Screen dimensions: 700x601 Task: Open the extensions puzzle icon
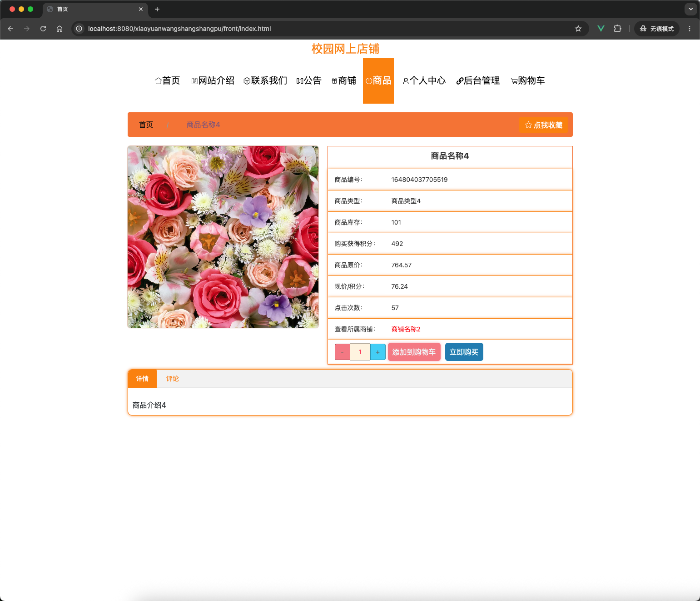click(x=617, y=29)
